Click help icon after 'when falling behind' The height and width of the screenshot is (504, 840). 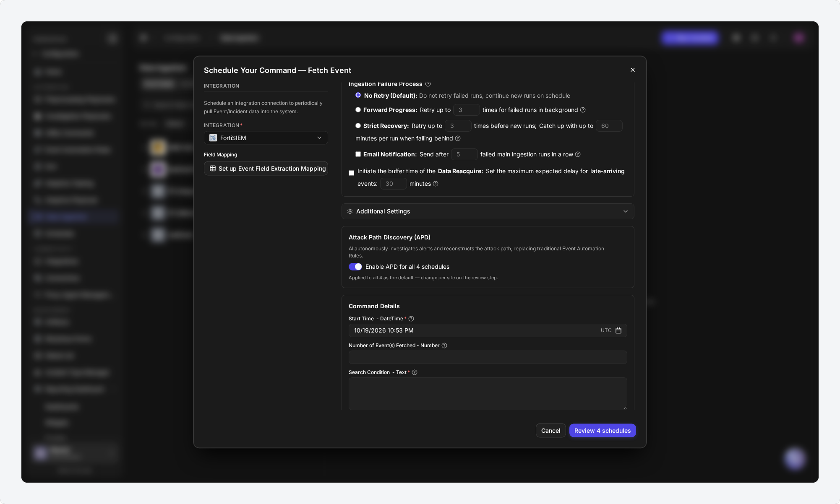(x=458, y=138)
